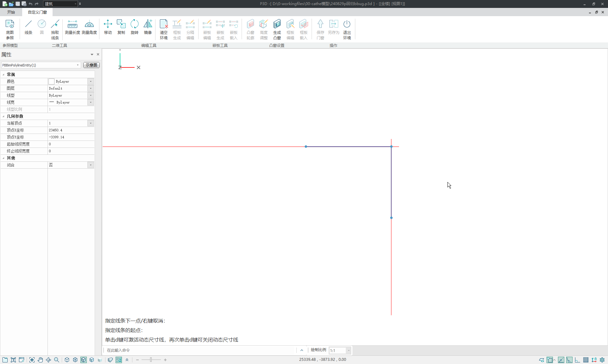Toggle object snap button in status bar
This screenshot has height=364, width=608.
click(550, 360)
